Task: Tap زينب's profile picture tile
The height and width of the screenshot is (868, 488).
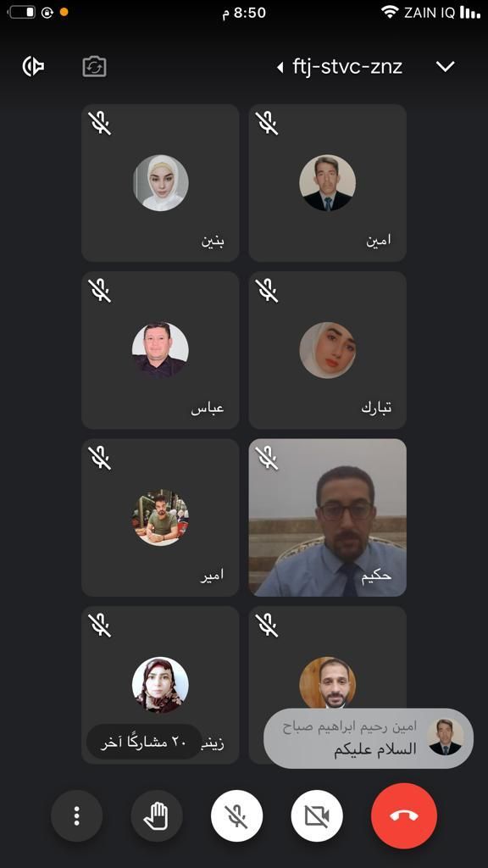Action: click(x=160, y=684)
